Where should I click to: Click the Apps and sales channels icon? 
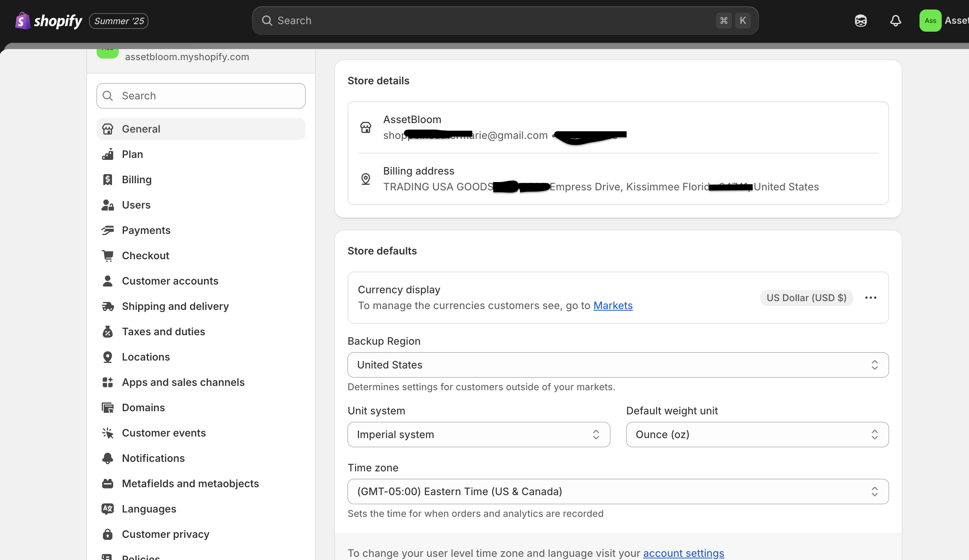[x=108, y=382]
